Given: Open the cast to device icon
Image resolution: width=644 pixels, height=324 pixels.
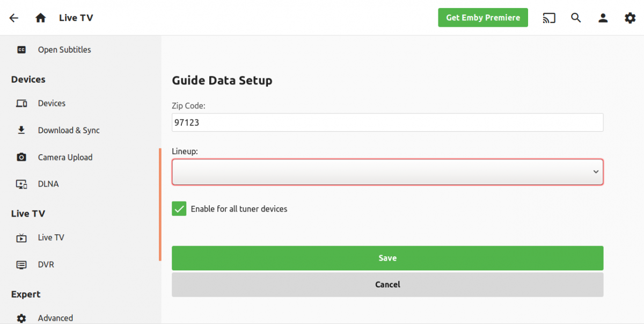Looking at the screenshot, I should pos(548,18).
